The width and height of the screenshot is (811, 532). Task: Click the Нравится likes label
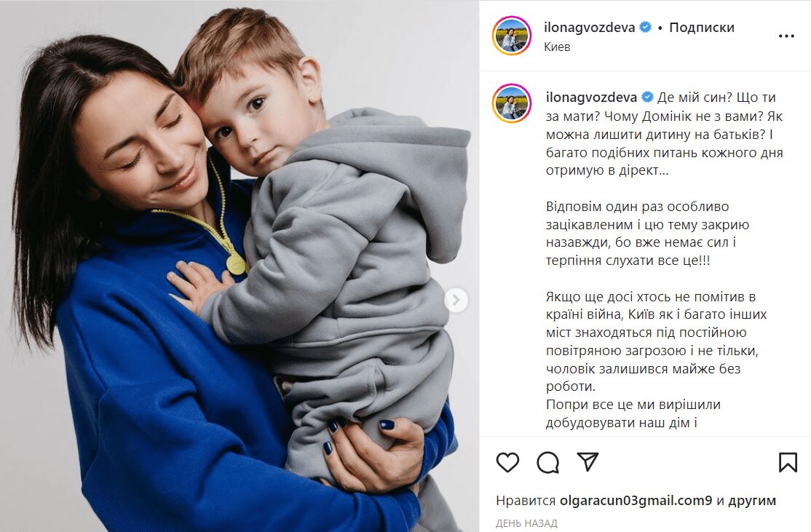point(526,501)
